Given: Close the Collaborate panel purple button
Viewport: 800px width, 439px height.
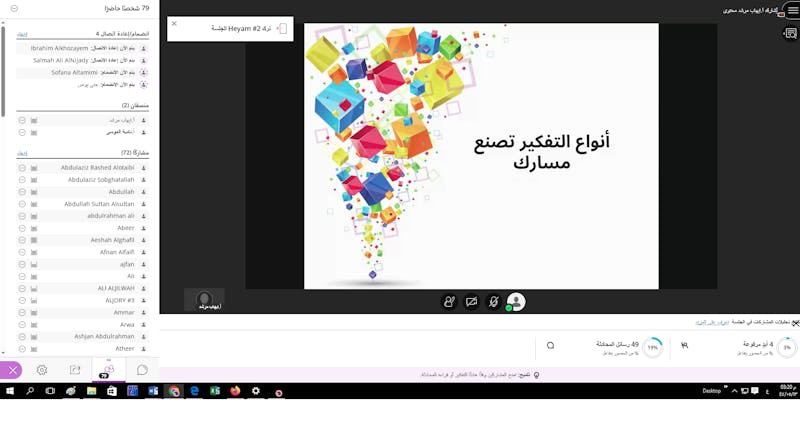Looking at the screenshot, I should [11, 370].
